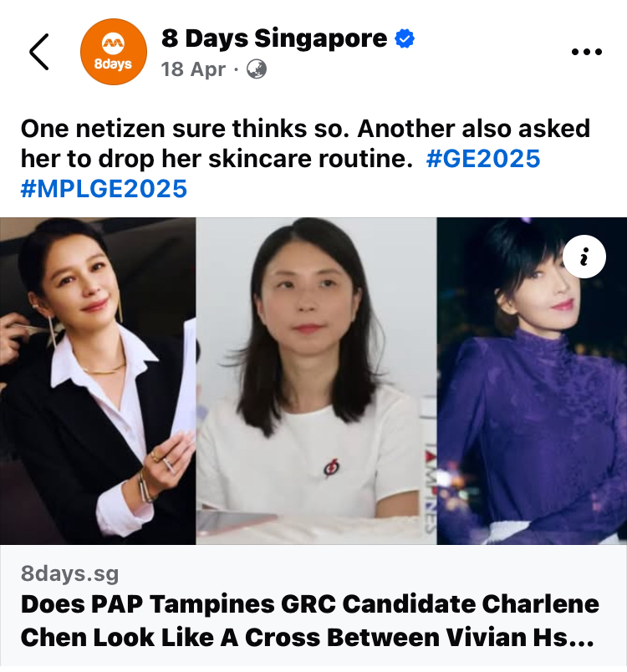Image resolution: width=627 pixels, height=672 pixels.
Task: Click the 8days text inside orange logo
Action: 113,64
